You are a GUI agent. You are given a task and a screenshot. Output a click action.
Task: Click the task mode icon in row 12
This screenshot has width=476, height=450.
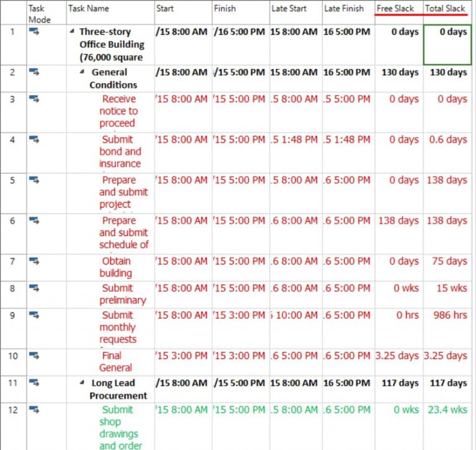[34, 410]
